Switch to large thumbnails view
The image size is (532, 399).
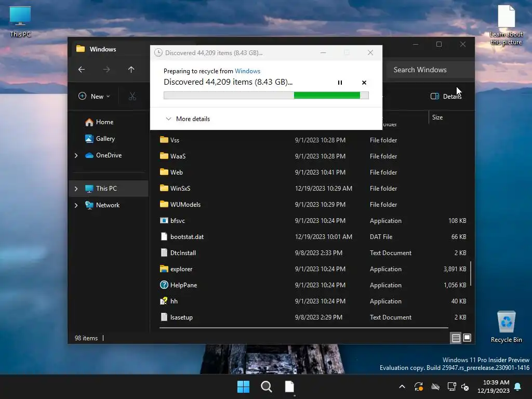[467, 338]
